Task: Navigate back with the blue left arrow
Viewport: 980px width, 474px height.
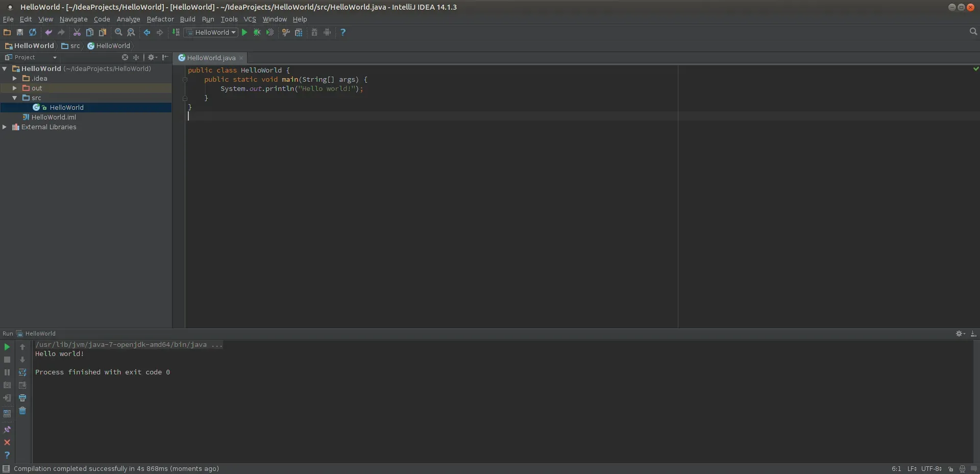Action: point(147,32)
